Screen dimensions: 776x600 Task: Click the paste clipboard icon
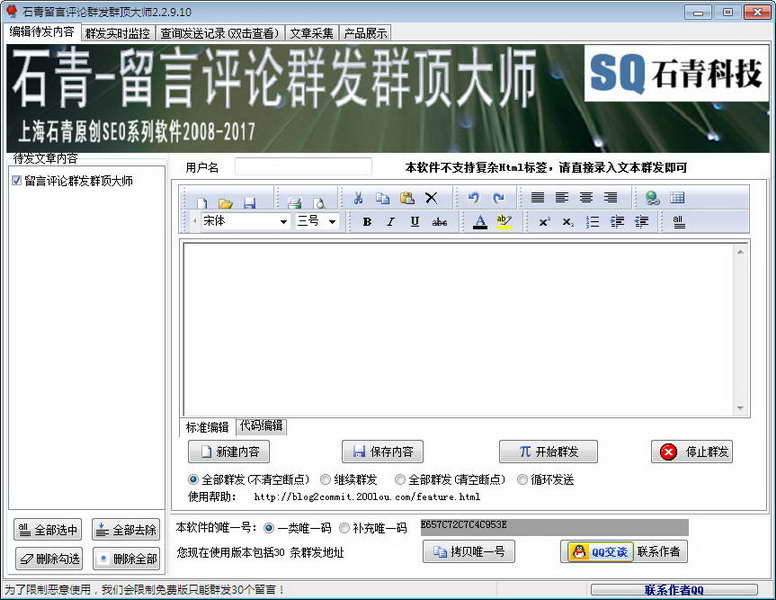point(407,198)
